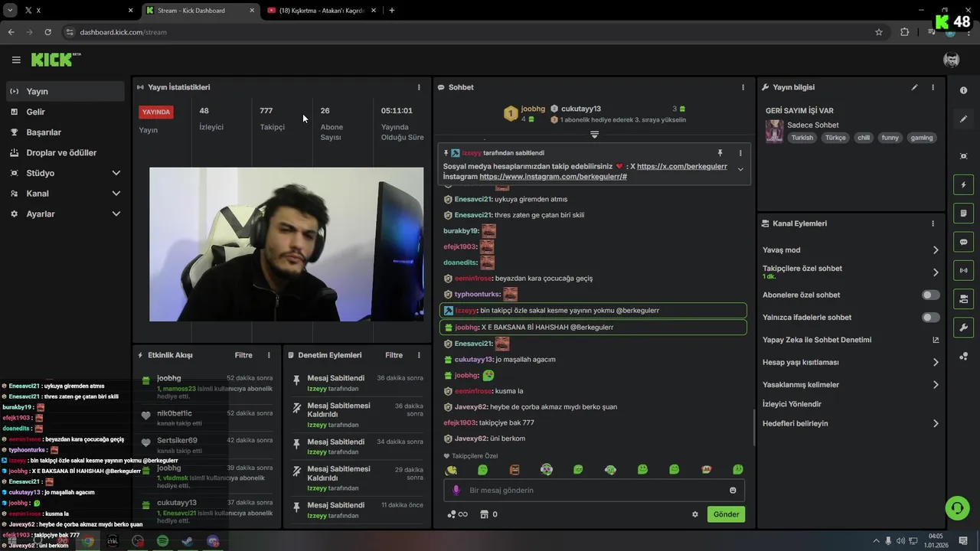The width and height of the screenshot is (980, 551).
Task: Switch to the YouTube browser tab
Action: 322,11
